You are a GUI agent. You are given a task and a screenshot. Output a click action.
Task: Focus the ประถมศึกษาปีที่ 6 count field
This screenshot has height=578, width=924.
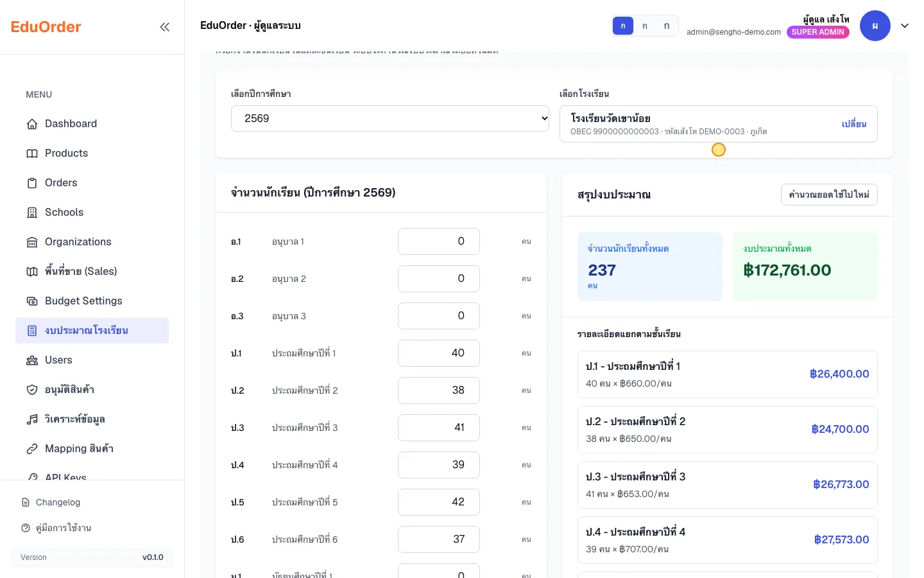(x=439, y=539)
